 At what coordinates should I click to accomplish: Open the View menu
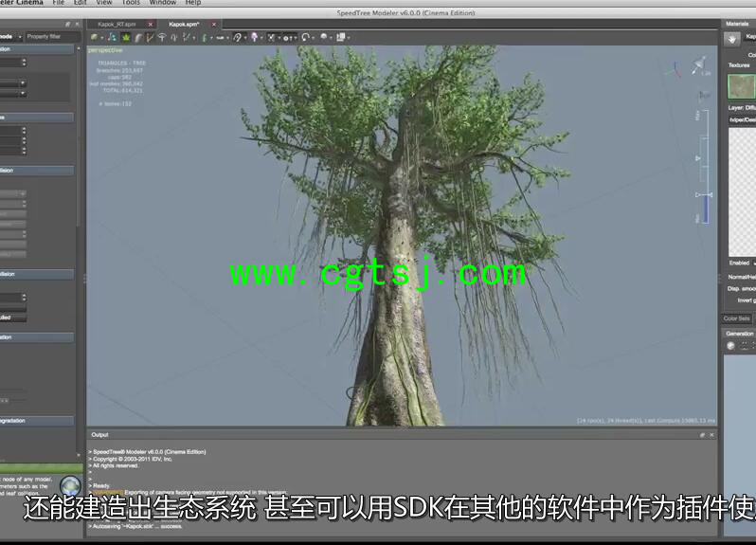click(104, 3)
